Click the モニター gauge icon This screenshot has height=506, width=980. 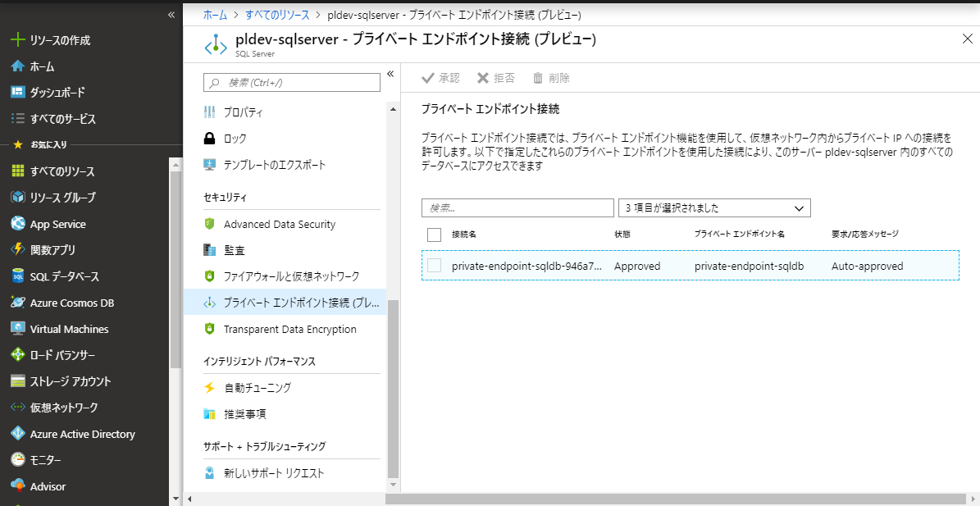(17, 460)
